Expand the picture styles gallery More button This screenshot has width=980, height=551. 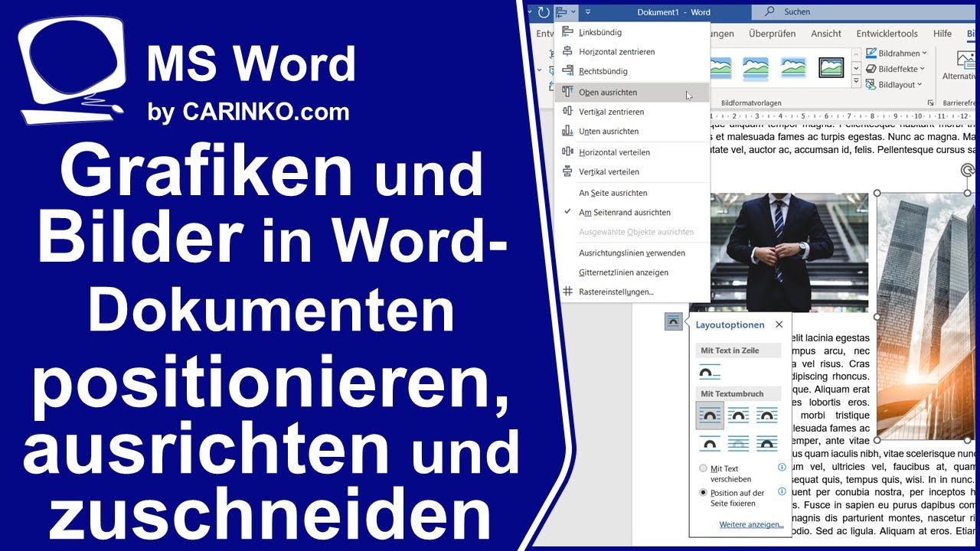[856, 83]
